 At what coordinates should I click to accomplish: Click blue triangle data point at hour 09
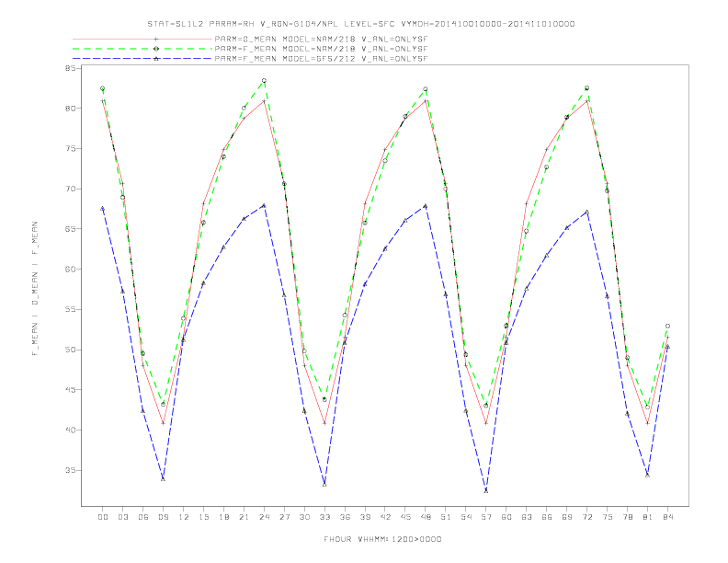[x=163, y=478]
